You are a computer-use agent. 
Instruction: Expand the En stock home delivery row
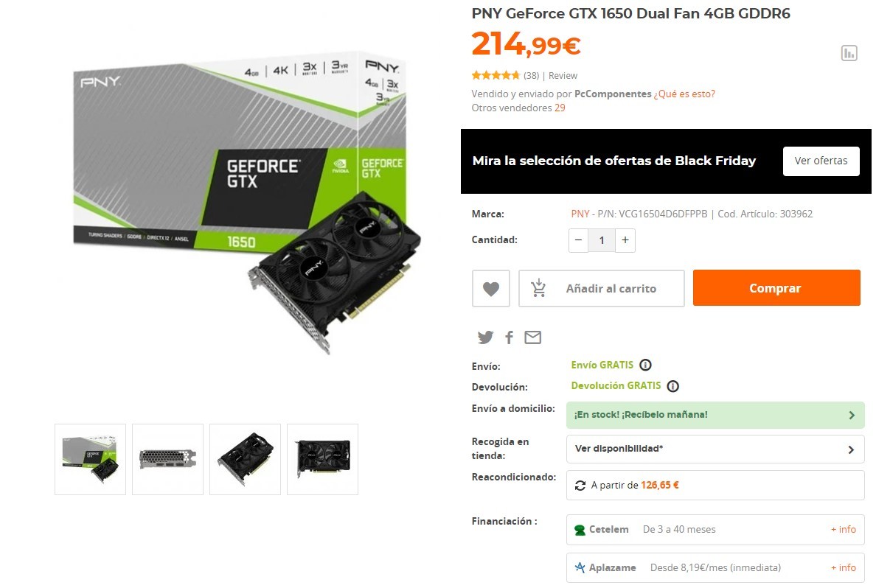tap(715, 415)
